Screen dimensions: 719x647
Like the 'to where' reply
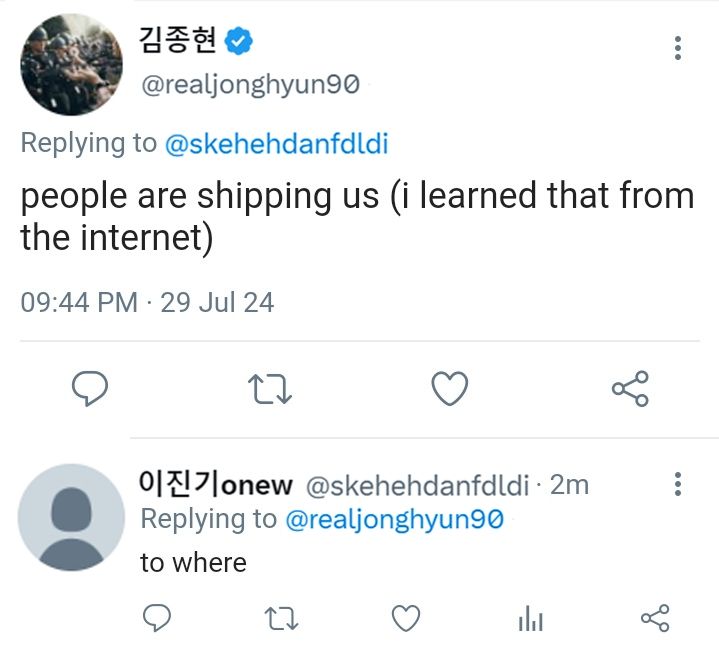tap(406, 618)
